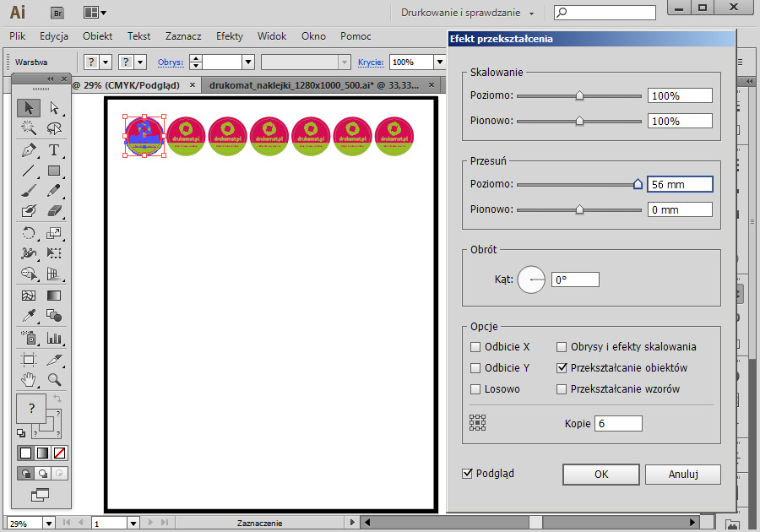Select the Eyedropper tool

coord(29,316)
